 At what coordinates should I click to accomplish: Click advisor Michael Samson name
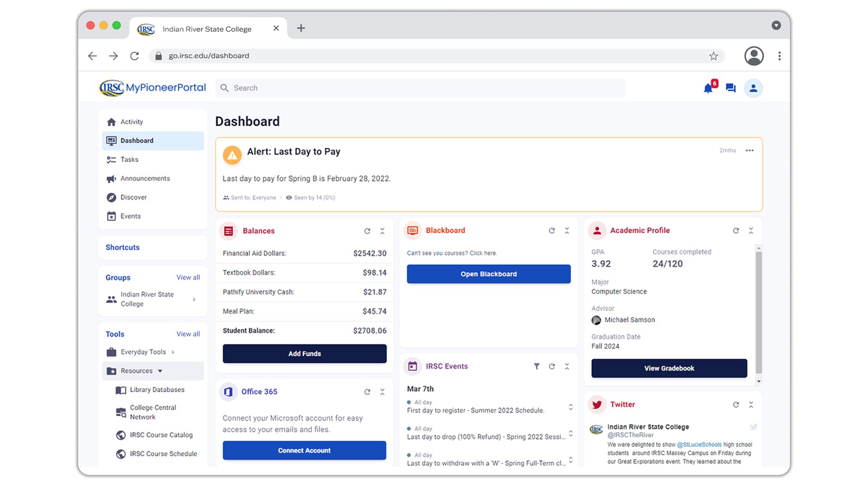point(630,320)
